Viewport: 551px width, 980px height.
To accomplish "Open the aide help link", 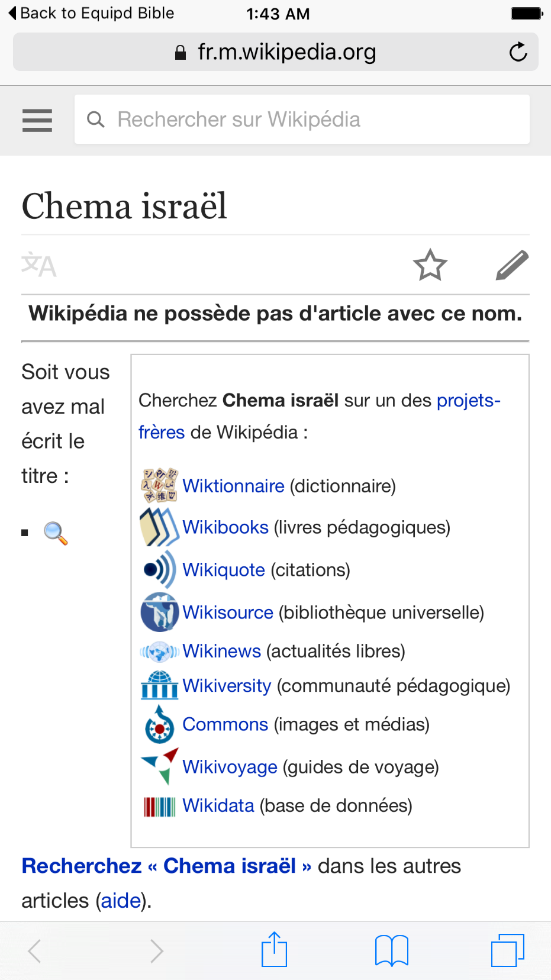I will 121,901.
